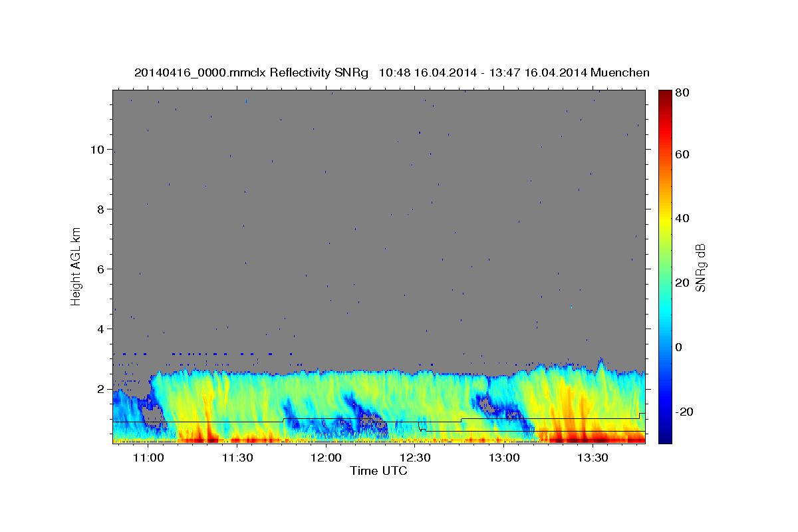Click colorbar value label 80
The height and width of the screenshot is (532, 798).
pyautogui.click(x=682, y=93)
